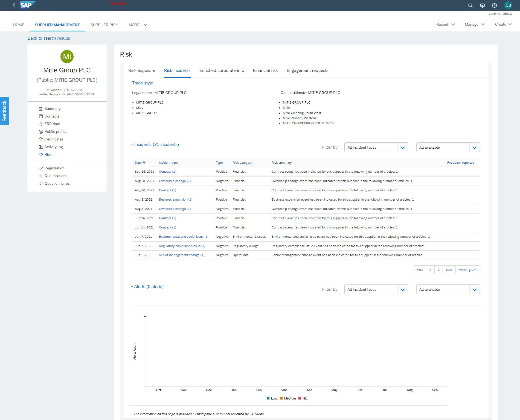
Task: Open the search magnifier icon
Action: click(470, 5)
